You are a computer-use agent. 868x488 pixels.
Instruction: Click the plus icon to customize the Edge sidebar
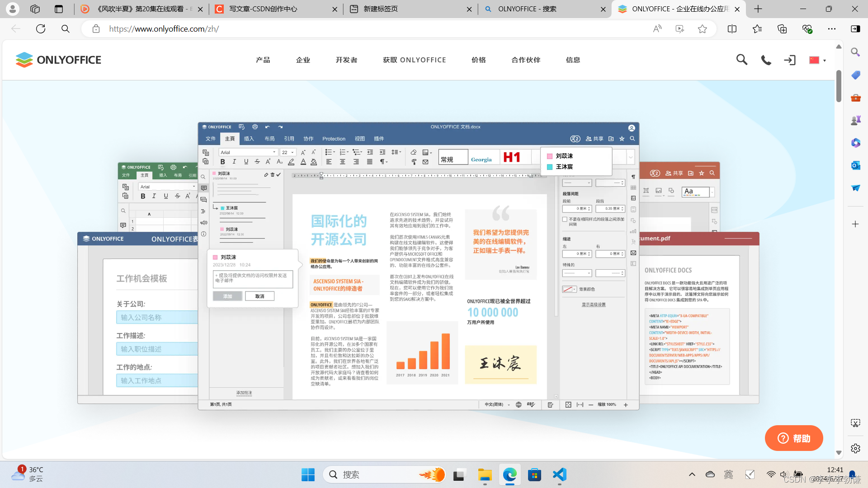855,224
